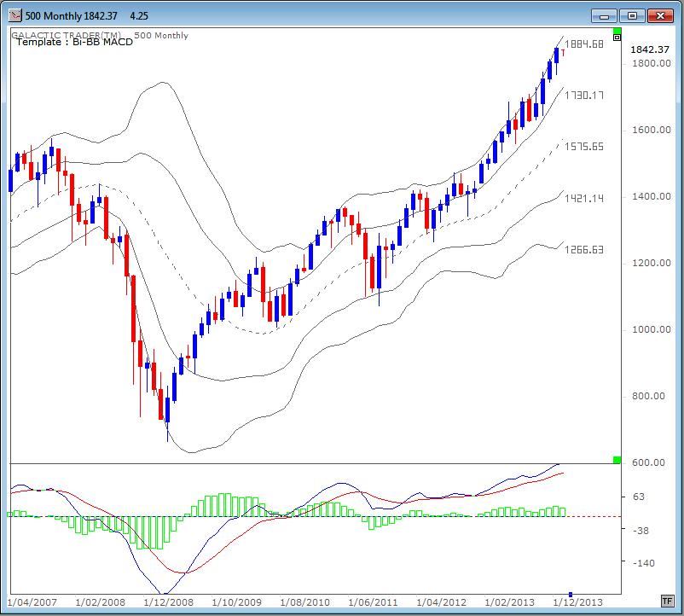Click the Template : Bi-BB MACD label
Image resolution: width=684 pixels, height=616 pixels.
(x=74, y=43)
